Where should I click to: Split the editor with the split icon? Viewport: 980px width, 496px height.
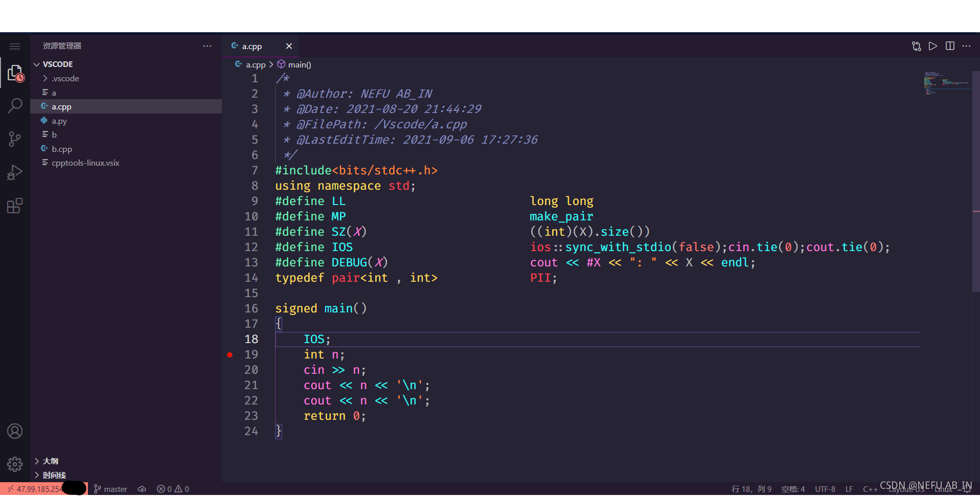point(950,46)
